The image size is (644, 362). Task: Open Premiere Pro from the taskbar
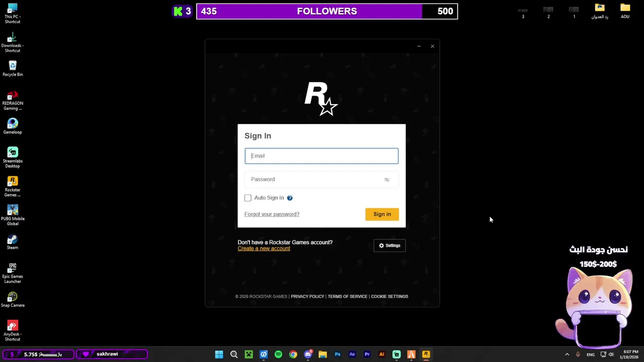tap(367, 354)
